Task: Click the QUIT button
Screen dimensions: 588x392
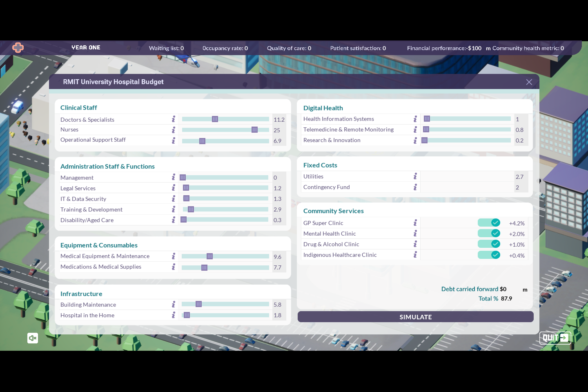Action: click(555, 338)
